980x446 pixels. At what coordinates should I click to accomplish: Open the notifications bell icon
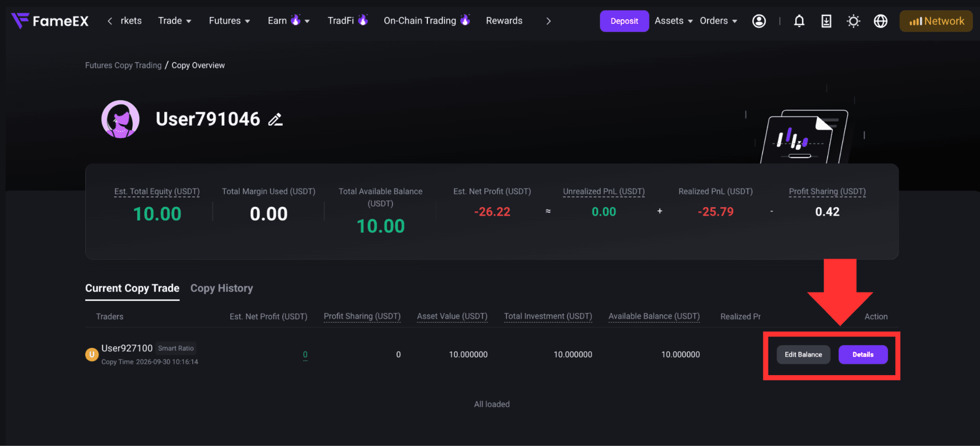pos(799,21)
